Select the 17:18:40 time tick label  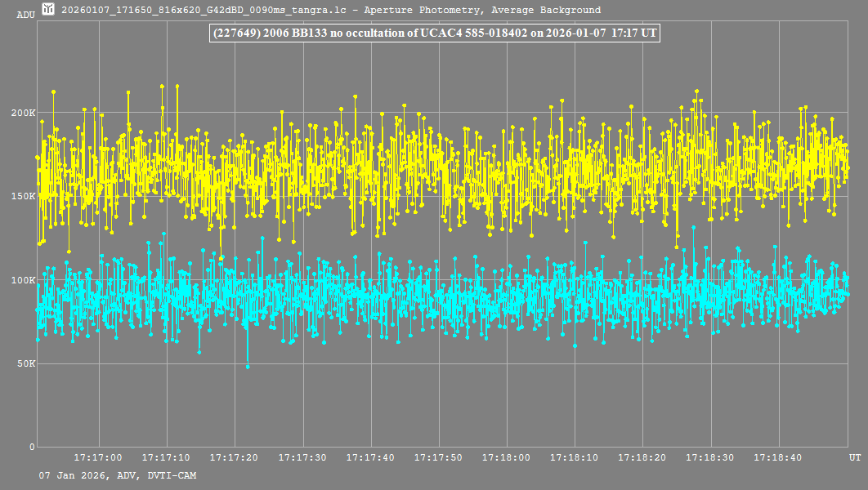point(778,458)
